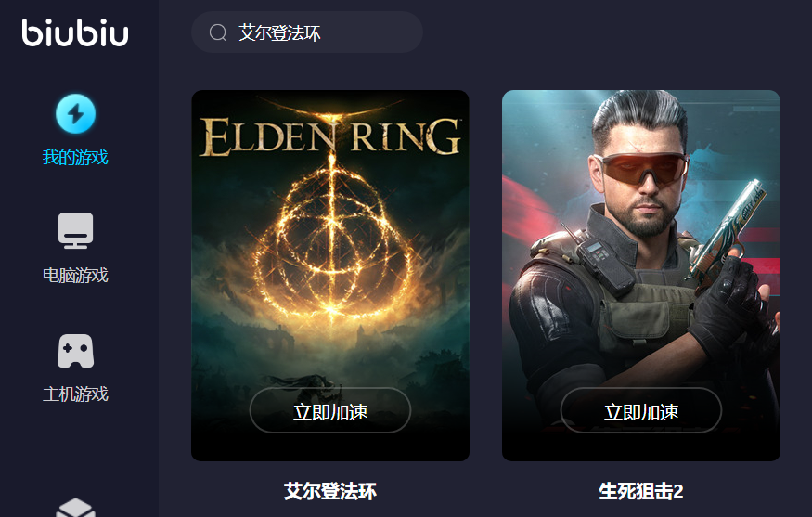Open the 电脑游戏 monitor icon
The height and width of the screenshot is (517, 812).
click(x=75, y=230)
